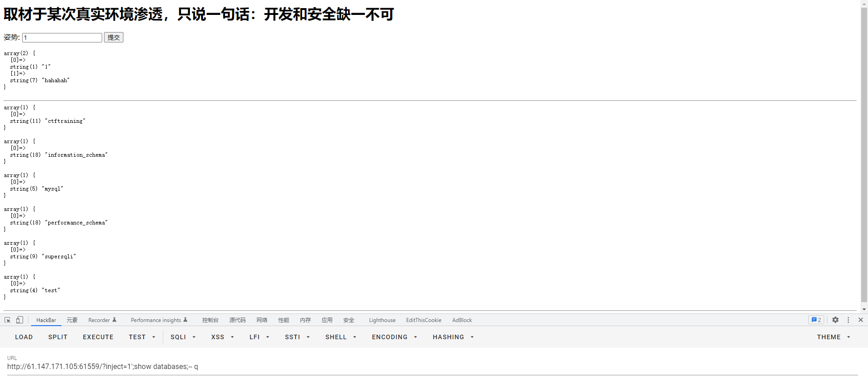Switch to the HackBar tab
The width and height of the screenshot is (868, 383).
[x=46, y=320]
